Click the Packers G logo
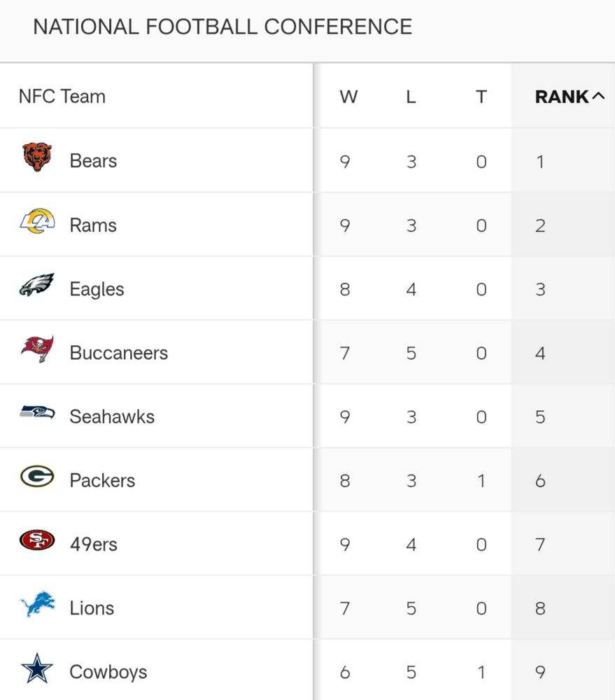 (37, 476)
